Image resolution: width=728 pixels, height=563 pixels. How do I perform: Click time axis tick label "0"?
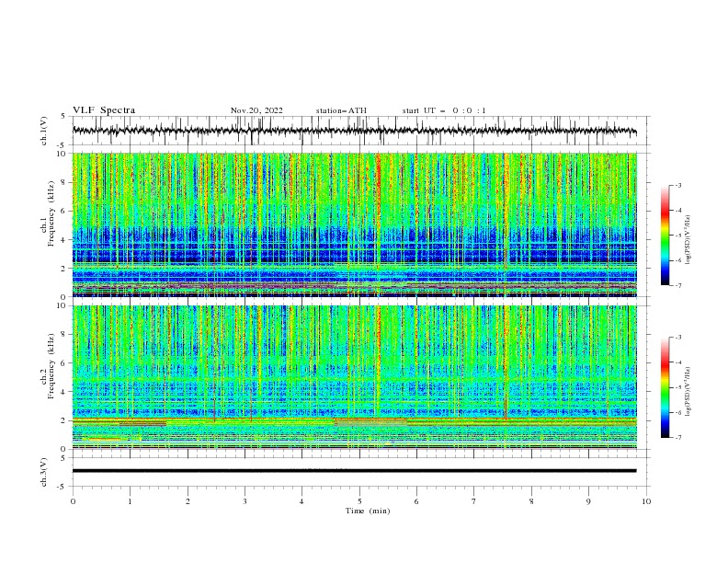pyautogui.click(x=73, y=501)
